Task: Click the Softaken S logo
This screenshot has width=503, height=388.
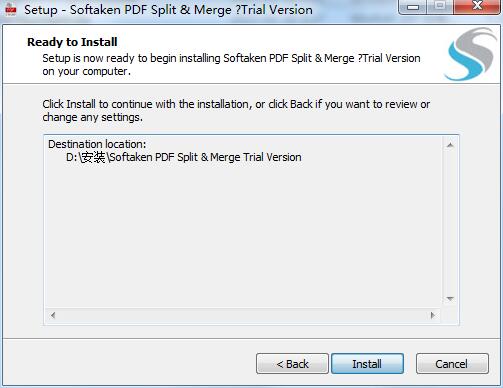Action: (470, 54)
